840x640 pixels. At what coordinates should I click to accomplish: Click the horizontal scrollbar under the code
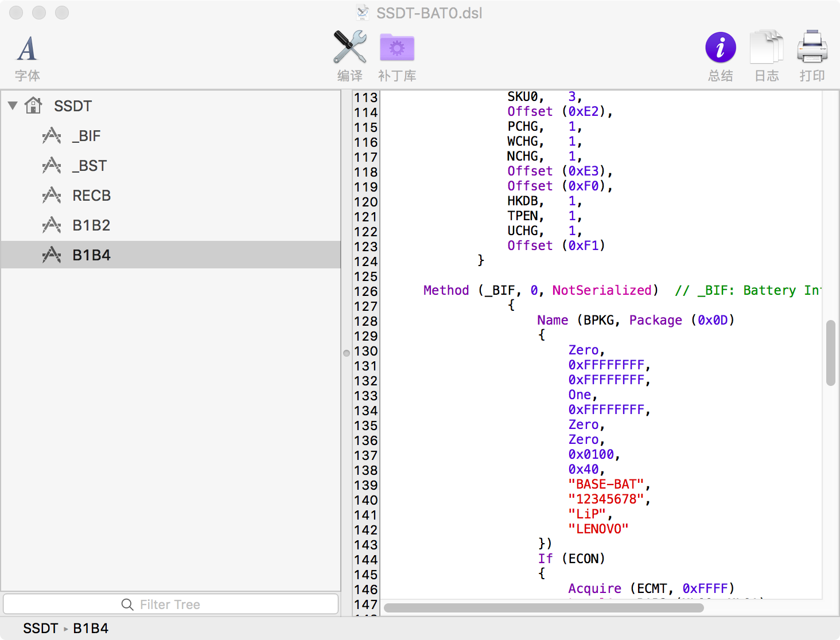point(543,607)
